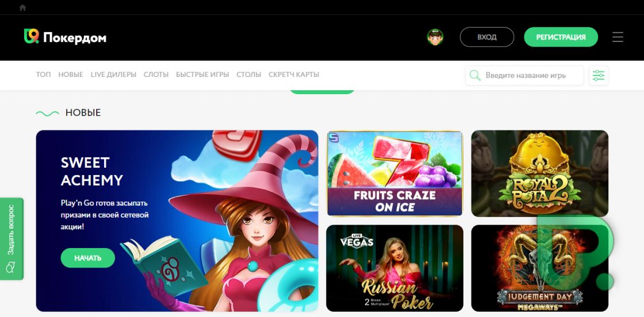644x317 pixels.
Task: Open the Pokerdom logo homepage link
Action: coord(65,37)
